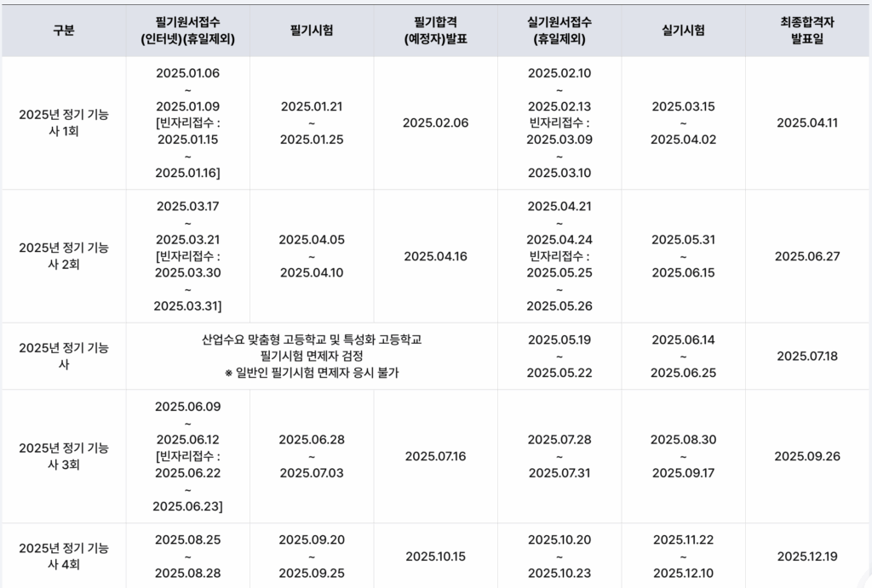Click the 최종합격자 발표일 header
The height and width of the screenshot is (588, 872).
(807, 31)
